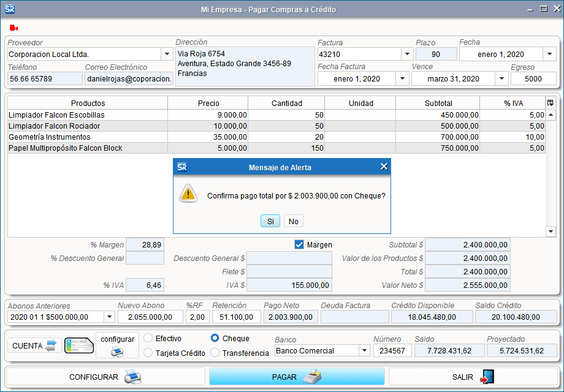Open the Fecha Factura date dropdown

(x=402, y=78)
